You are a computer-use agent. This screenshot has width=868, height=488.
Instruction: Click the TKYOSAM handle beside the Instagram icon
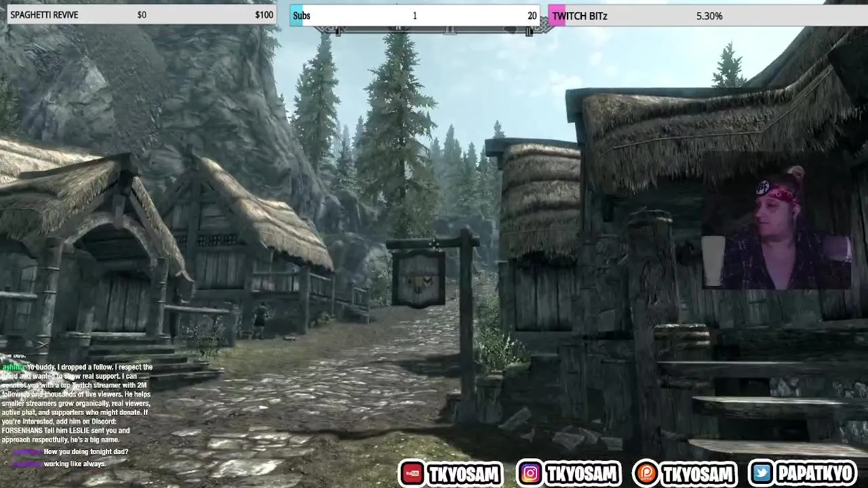(x=581, y=474)
